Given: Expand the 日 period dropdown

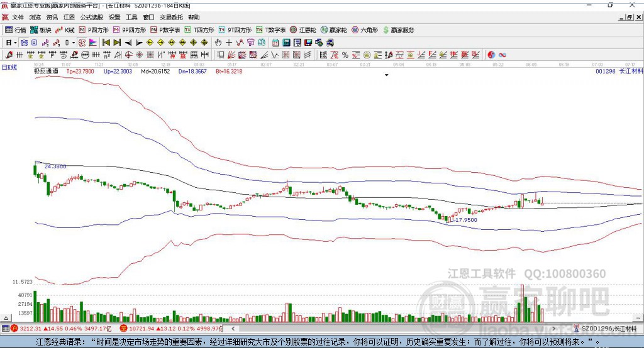Looking at the screenshot, I should [16, 43].
